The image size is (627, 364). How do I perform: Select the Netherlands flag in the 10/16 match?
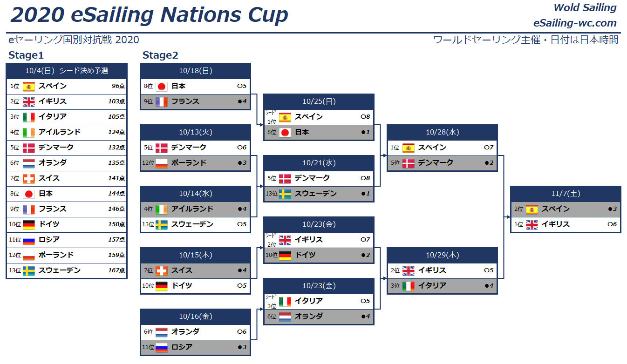tap(162, 332)
